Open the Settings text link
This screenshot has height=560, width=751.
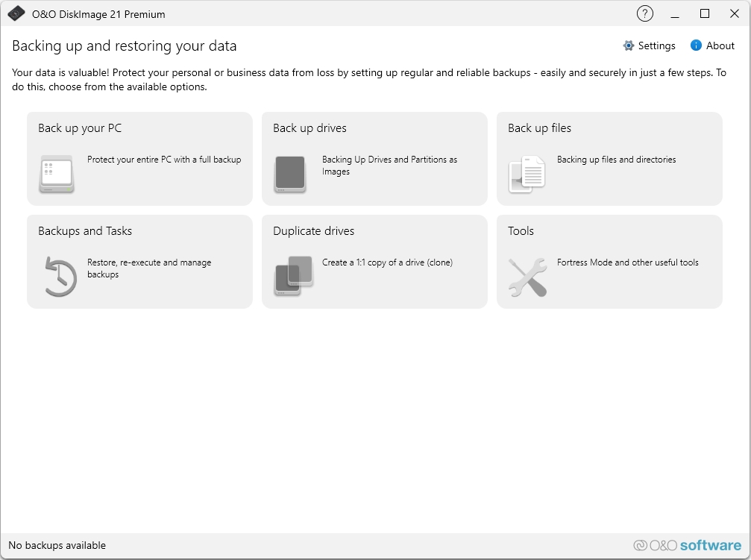pyautogui.click(x=657, y=45)
